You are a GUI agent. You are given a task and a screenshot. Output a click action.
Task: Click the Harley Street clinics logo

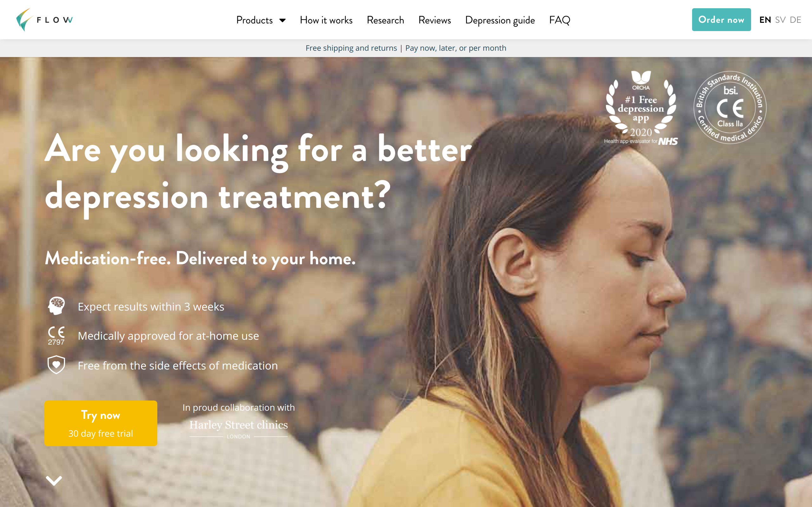tap(239, 429)
